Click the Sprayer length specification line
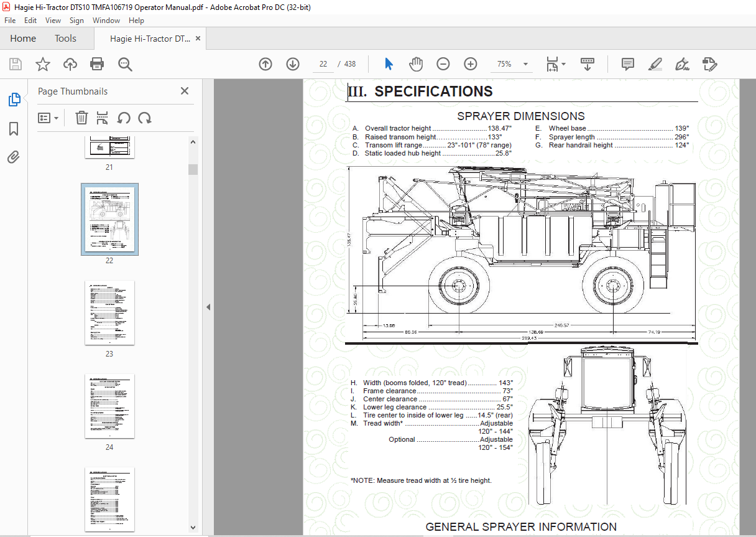 pyautogui.click(x=612, y=137)
